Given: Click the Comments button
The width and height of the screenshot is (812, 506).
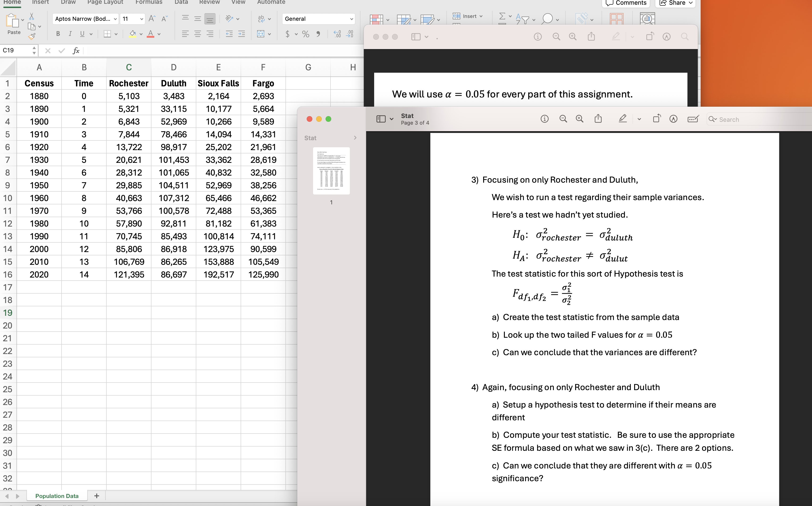Looking at the screenshot, I should coord(626,3).
